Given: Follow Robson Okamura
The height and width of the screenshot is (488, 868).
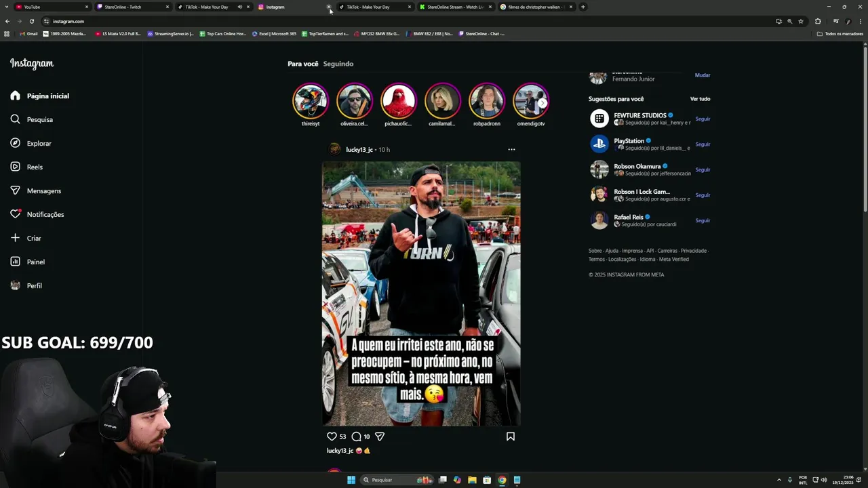Looking at the screenshot, I should click(x=703, y=169).
